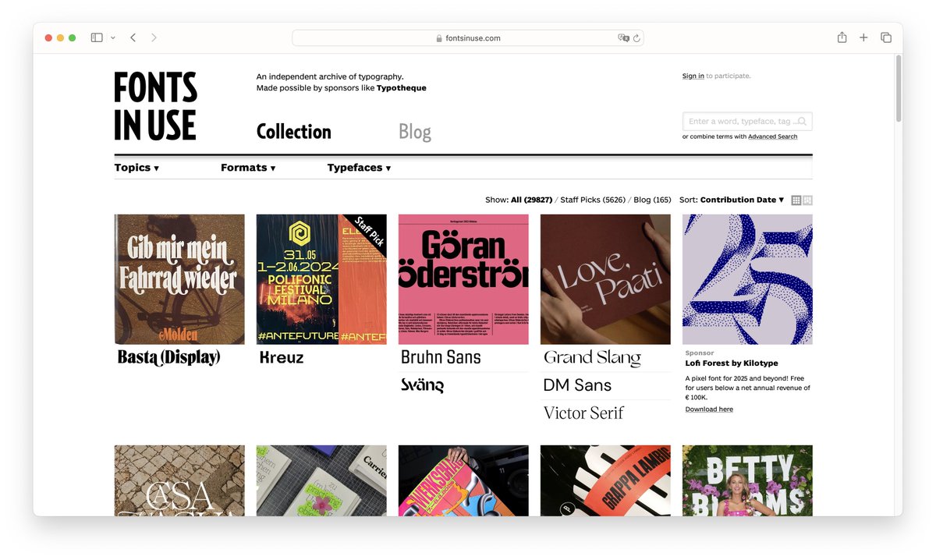This screenshot has width=936, height=560.
Task: Switch to the grid view layout
Action: tap(796, 200)
